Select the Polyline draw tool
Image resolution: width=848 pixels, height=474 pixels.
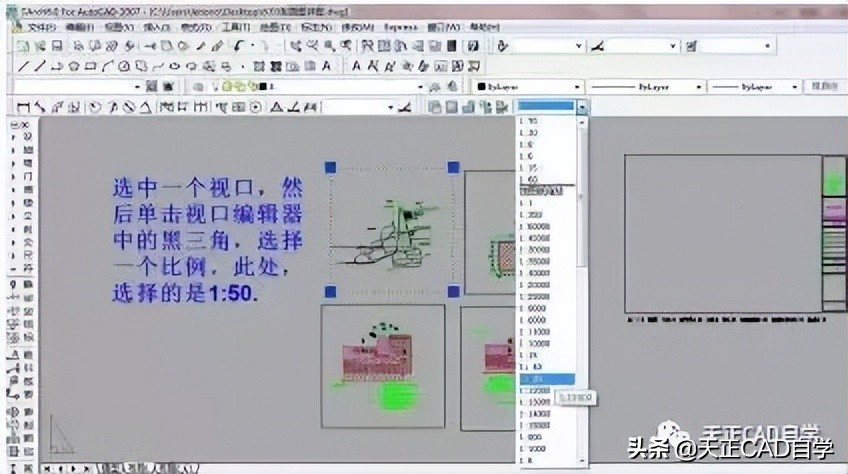pyautogui.click(x=57, y=67)
